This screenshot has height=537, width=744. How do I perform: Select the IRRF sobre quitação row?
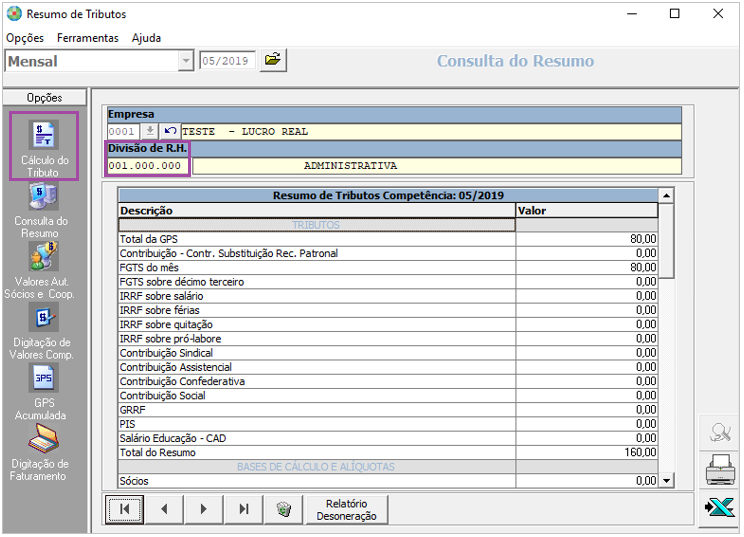click(x=388, y=324)
